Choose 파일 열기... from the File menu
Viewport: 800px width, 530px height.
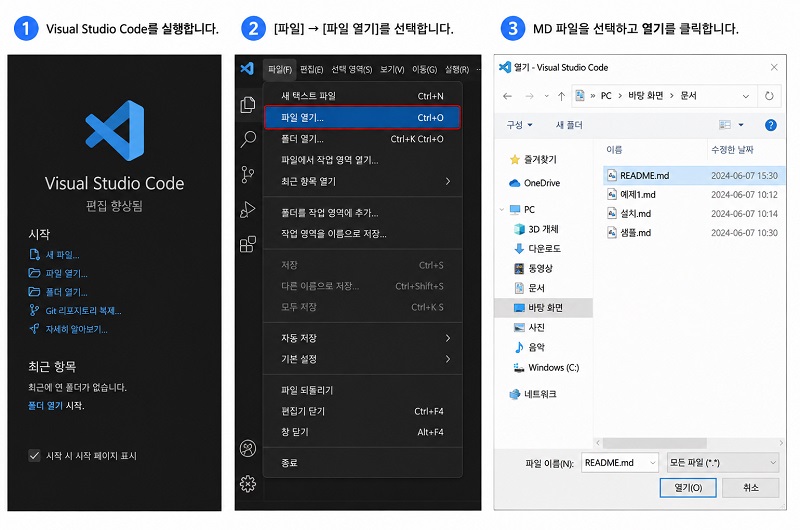362,117
